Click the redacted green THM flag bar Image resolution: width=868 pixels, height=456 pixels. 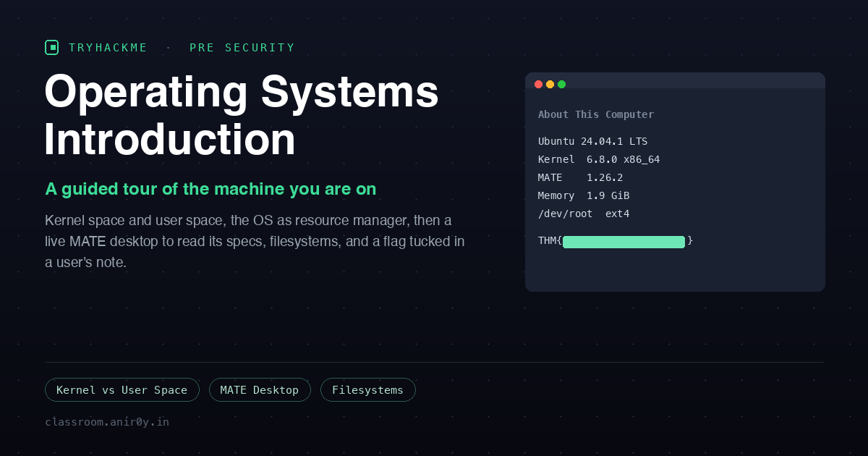(x=624, y=242)
